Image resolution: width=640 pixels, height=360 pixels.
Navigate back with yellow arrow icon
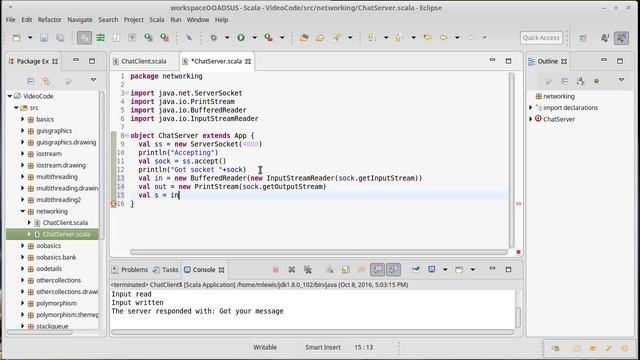[444, 38]
